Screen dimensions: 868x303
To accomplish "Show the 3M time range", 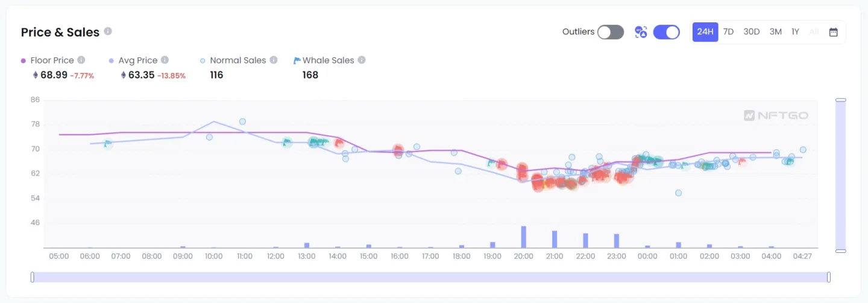I will [776, 32].
